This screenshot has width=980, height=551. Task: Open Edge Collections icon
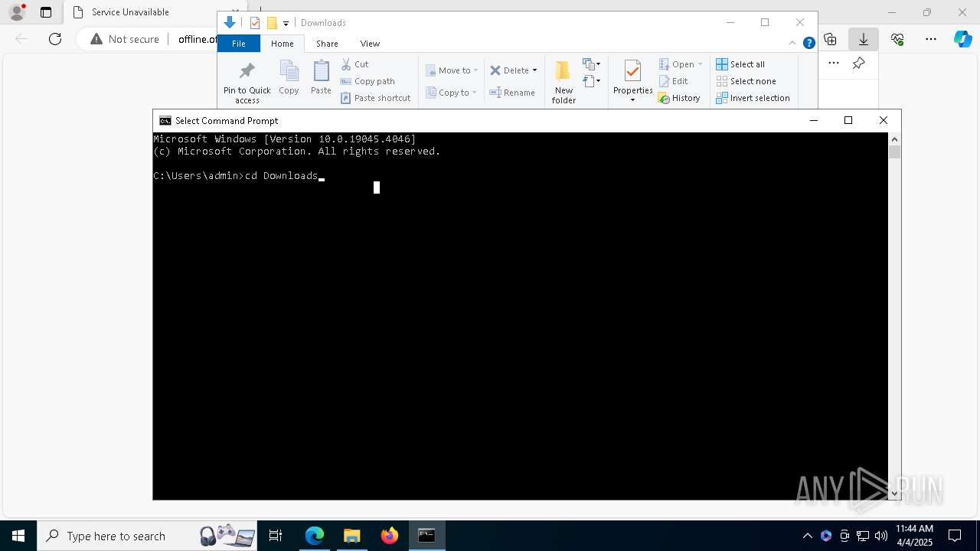[x=830, y=39]
